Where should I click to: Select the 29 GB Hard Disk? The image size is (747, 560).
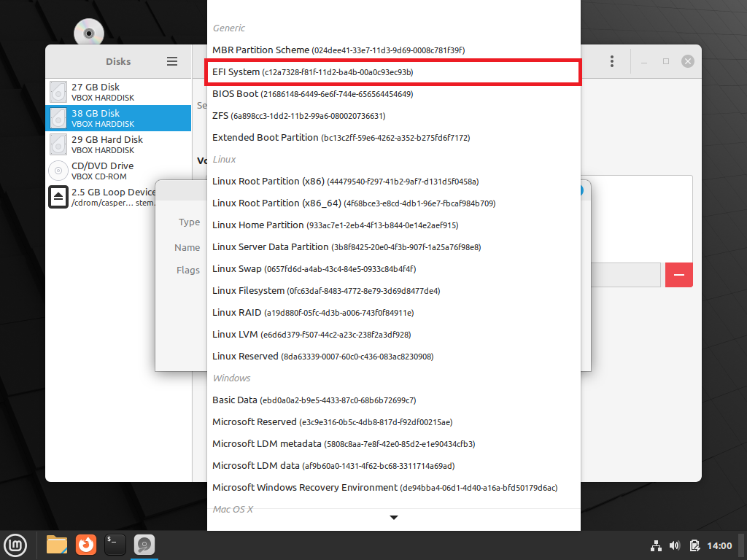(x=118, y=144)
